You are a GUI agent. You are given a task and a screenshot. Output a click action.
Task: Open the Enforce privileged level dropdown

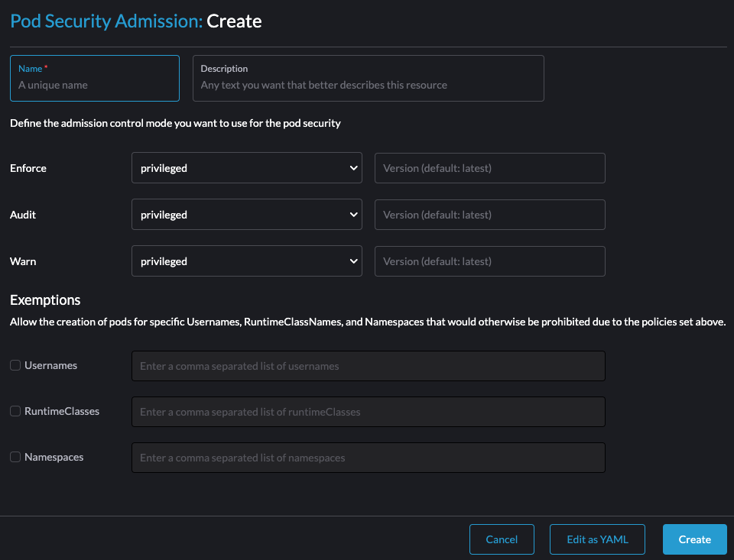pyautogui.click(x=247, y=168)
